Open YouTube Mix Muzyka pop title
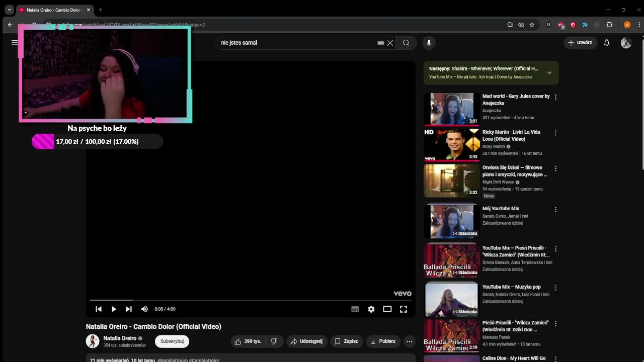Image resolution: width=644 pixels, height=362 pixels. [511, 287]
